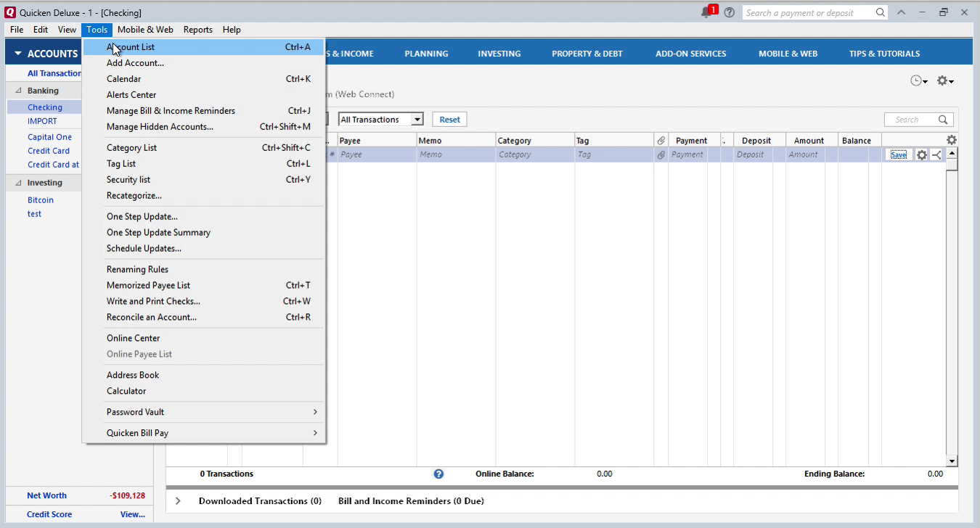Click Save in the transaction row
The width and height of the screenshot is (980, 528).
[x=898, y=154]
